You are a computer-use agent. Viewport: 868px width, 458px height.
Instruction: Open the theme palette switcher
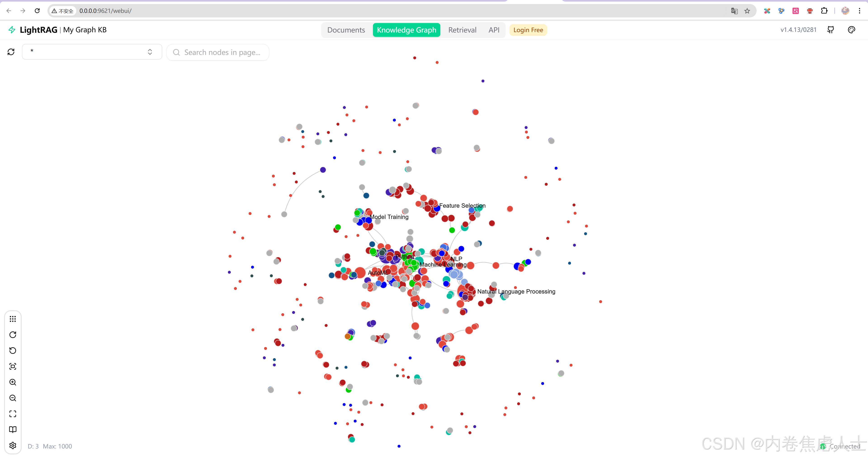pos(851,30)
